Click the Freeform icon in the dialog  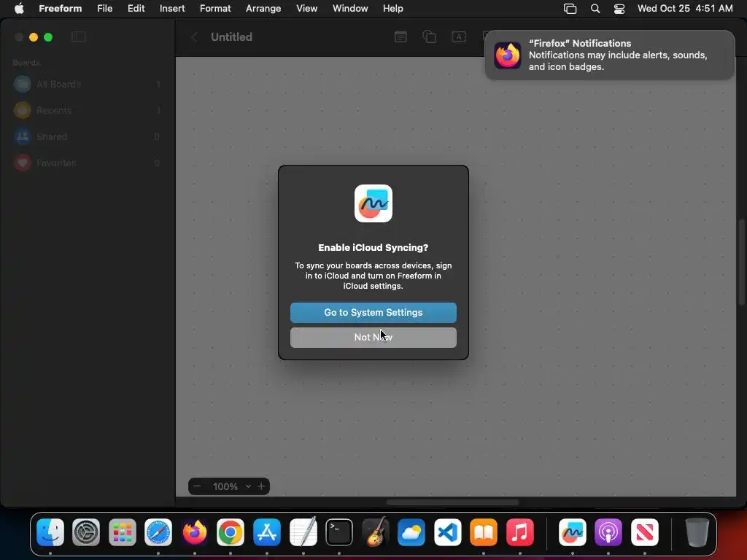[x=373, y=203]
